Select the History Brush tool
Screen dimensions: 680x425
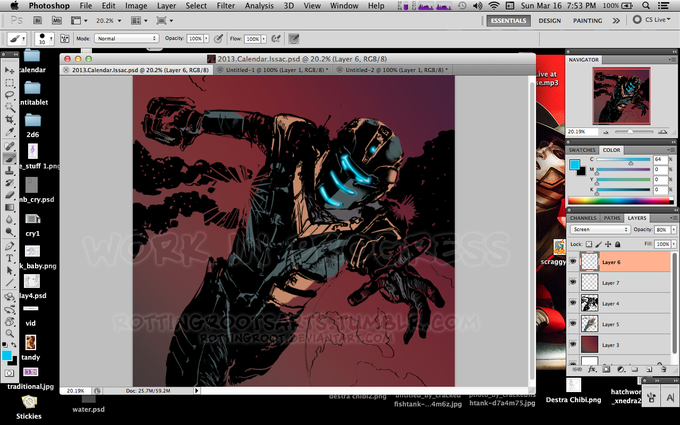[x=10, y=183]
